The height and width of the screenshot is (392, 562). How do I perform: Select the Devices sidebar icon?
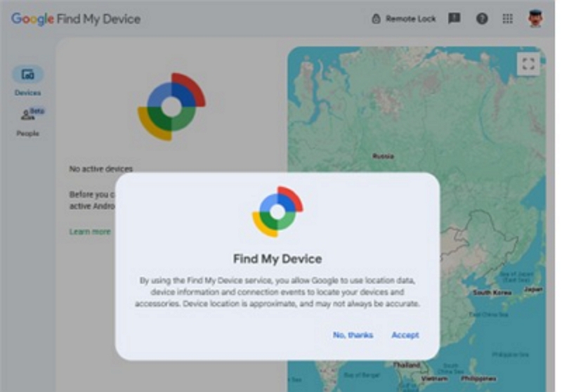pyautogui.click(x=28, y=74)
